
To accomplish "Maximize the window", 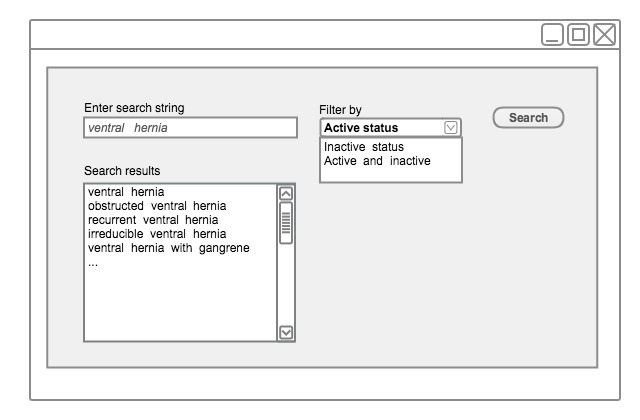I will click(578, 36).
